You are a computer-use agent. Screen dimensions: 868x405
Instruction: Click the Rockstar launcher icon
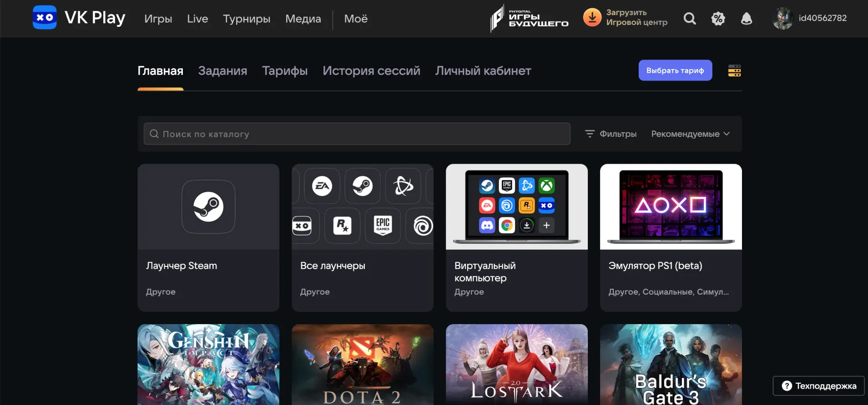click(342, 225)
